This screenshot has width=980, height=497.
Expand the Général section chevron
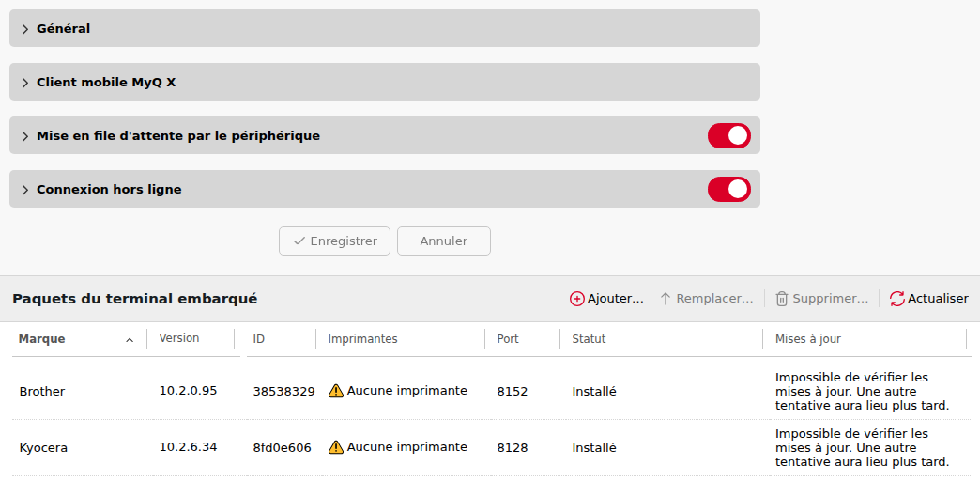pos(25,29)
